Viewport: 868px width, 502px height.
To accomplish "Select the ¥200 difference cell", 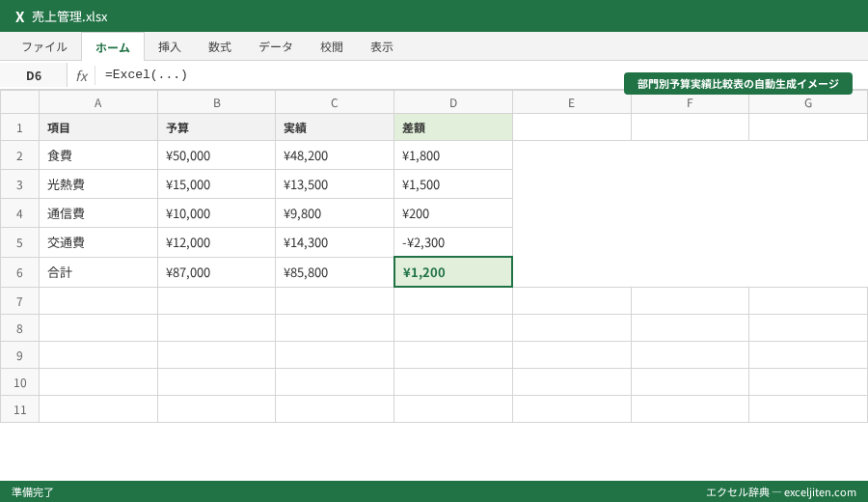I will pyautogui.click(x=453, y=212).
